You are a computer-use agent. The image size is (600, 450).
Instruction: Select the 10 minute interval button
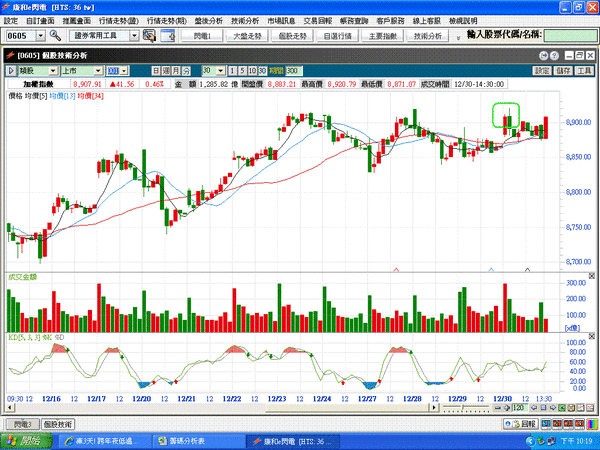pos(252,70)
